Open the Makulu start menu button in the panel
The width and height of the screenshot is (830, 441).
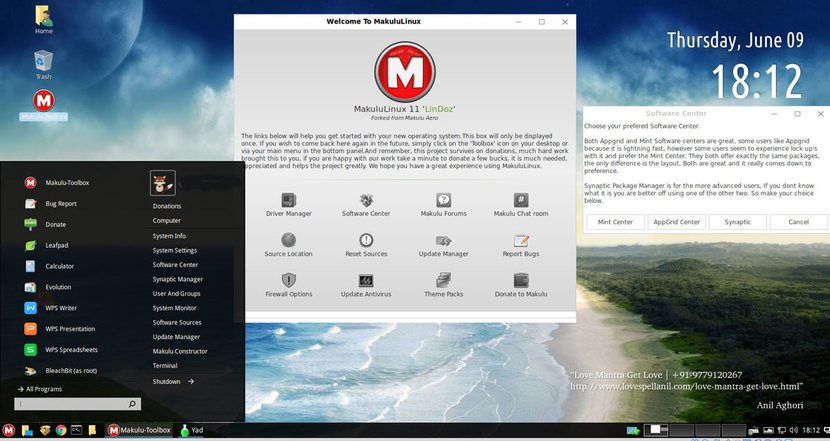pos(9,430)
